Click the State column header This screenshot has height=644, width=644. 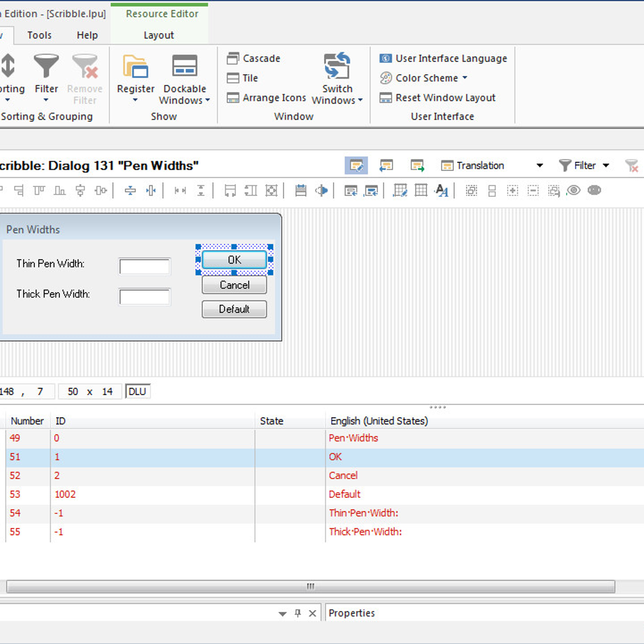[x=290, y=421]
